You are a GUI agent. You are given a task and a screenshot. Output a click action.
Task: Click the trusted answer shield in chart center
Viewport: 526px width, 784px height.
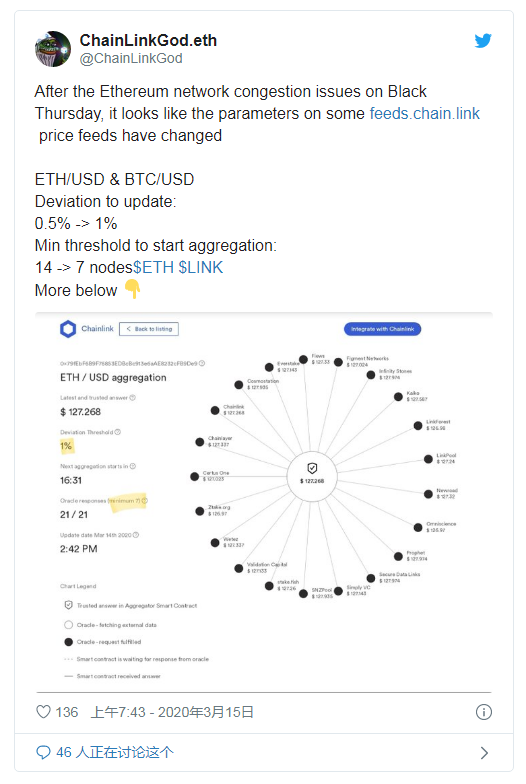312,468
